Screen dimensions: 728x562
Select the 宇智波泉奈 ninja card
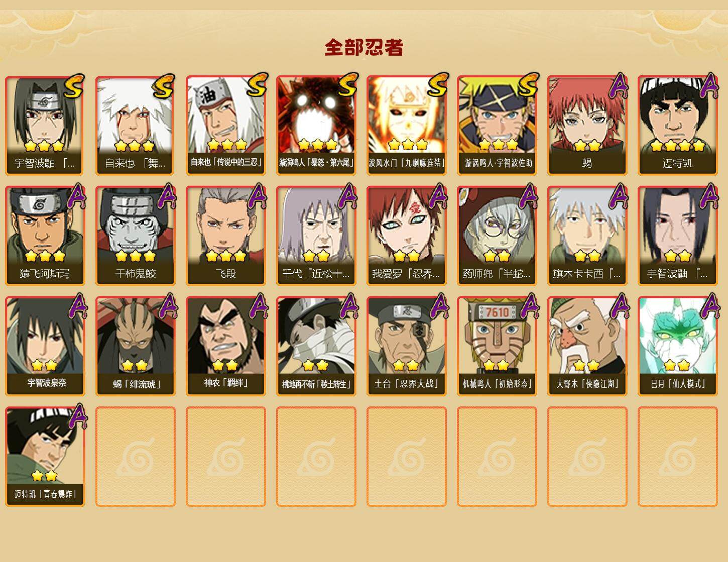45,346
